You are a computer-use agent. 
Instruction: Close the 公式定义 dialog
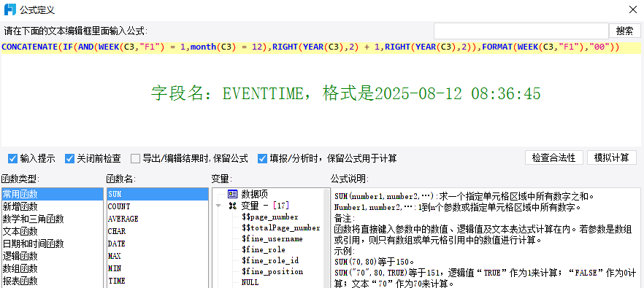click(x=633, y=9)
